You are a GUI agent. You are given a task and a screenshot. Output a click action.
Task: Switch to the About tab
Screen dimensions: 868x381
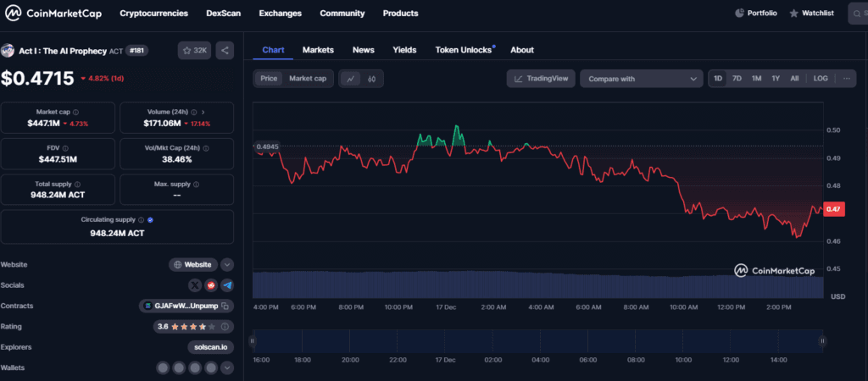(522, 50)
